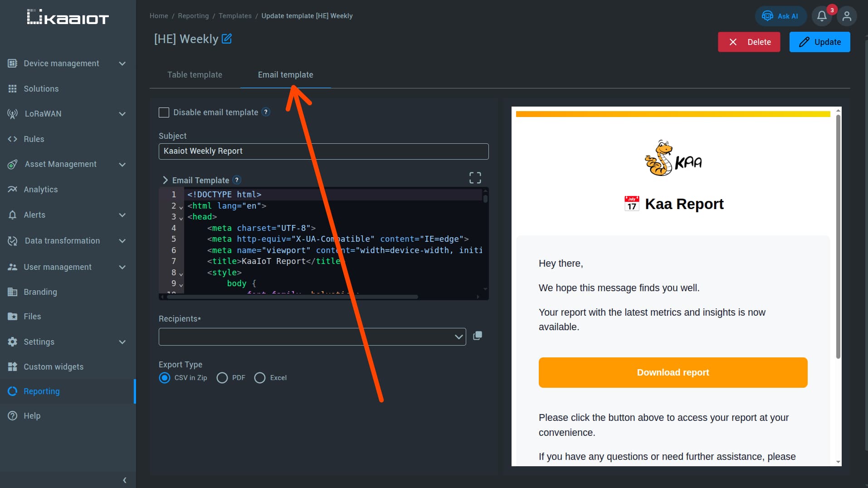Click the LoRaWAN antenna icon
The height and width of the screenshot is (488, 868).
[x=12, y=114]
